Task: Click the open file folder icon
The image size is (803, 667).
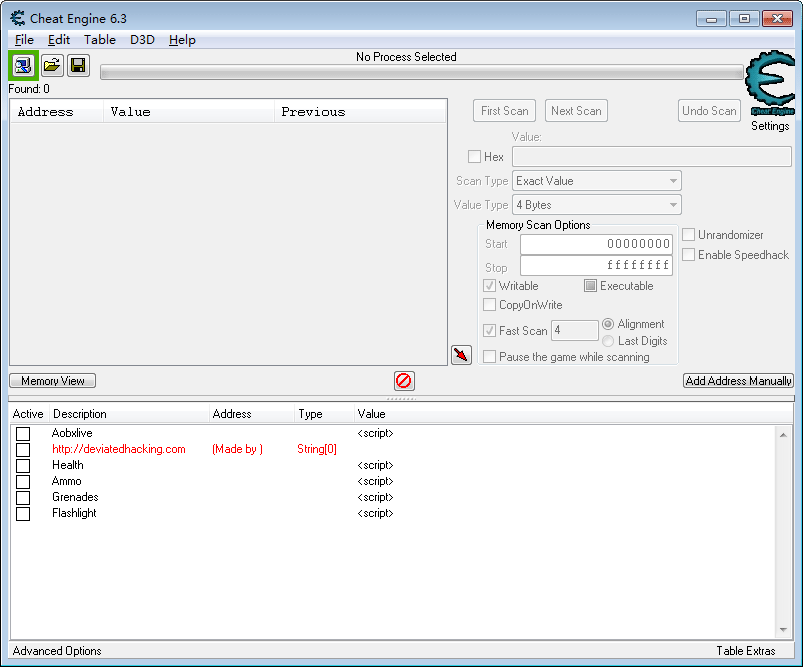Action: tap(51, 66)
